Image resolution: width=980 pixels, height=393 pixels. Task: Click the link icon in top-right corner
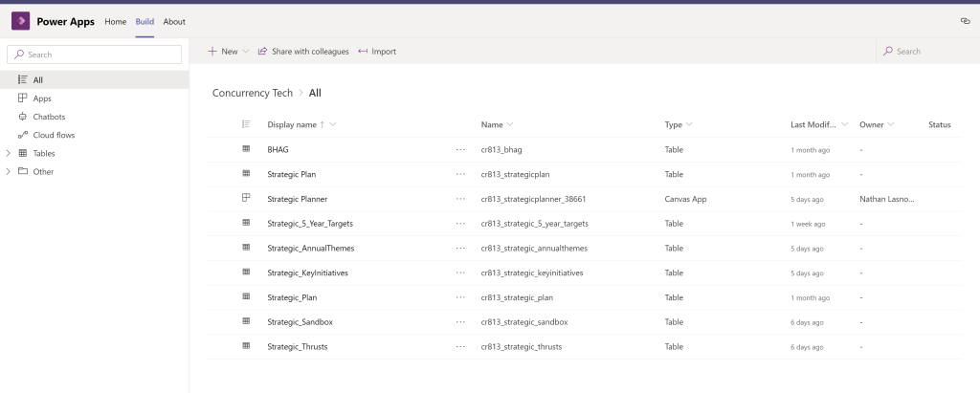pyautogui.click(x=965, y=21)
